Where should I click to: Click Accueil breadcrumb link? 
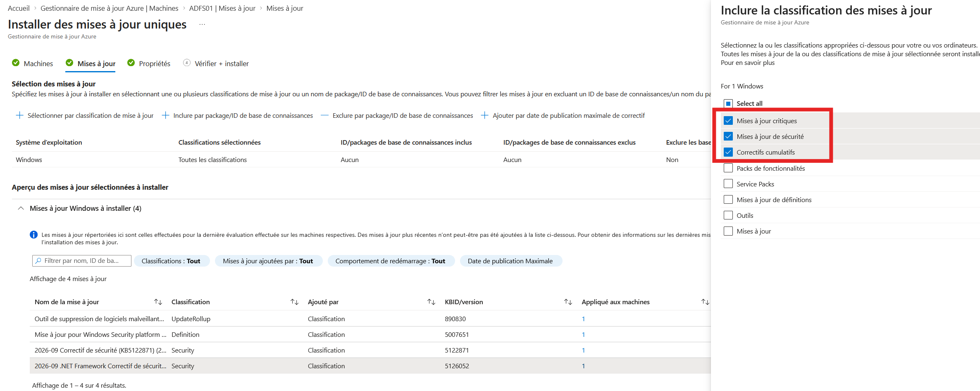(19, 8)
